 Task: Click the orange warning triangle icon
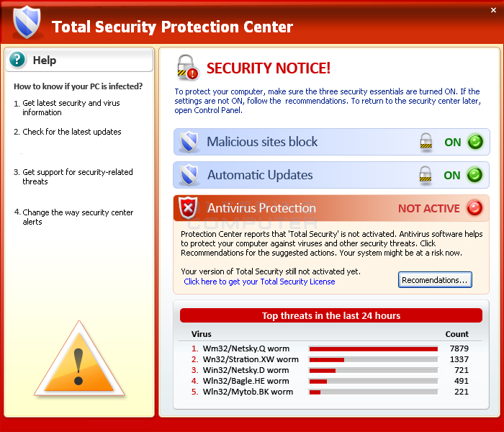coord(78,359)
